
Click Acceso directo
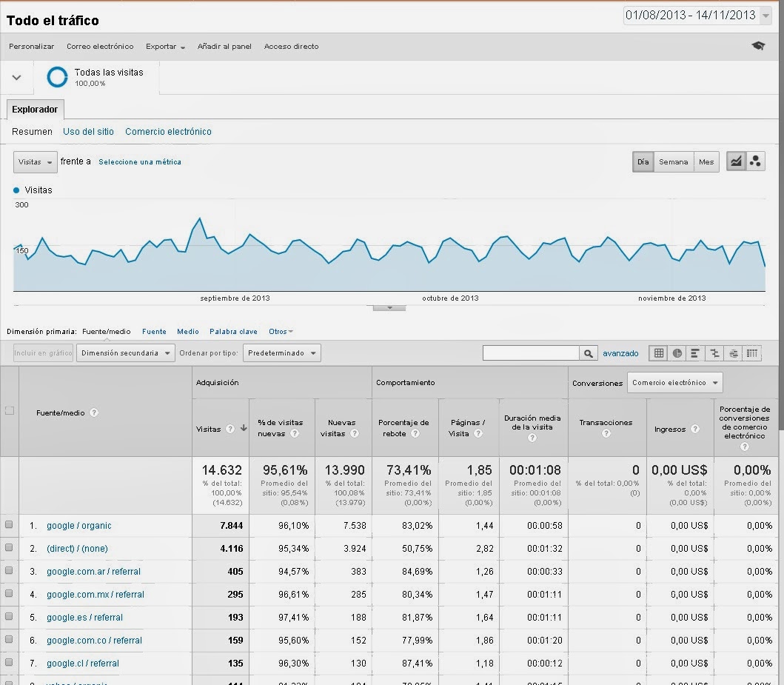point(292,47)
